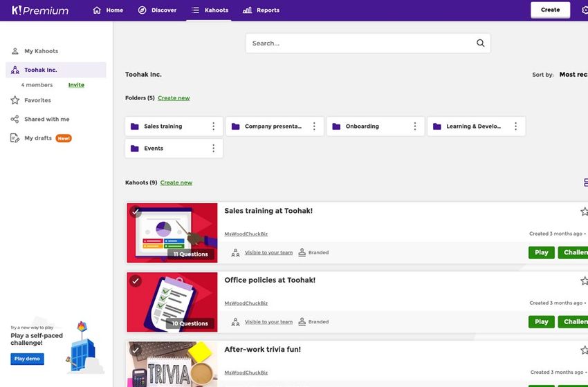Open the Most recent sort dropdown

[x=573, y=75]
